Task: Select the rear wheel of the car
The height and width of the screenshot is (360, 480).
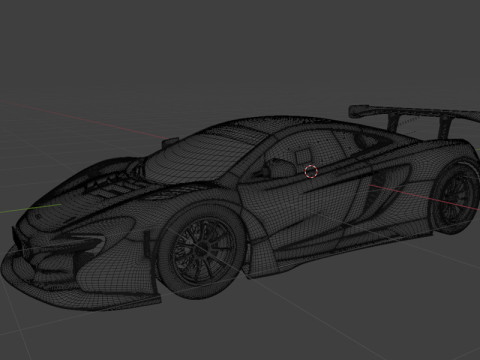Action: tap(456, 198)
